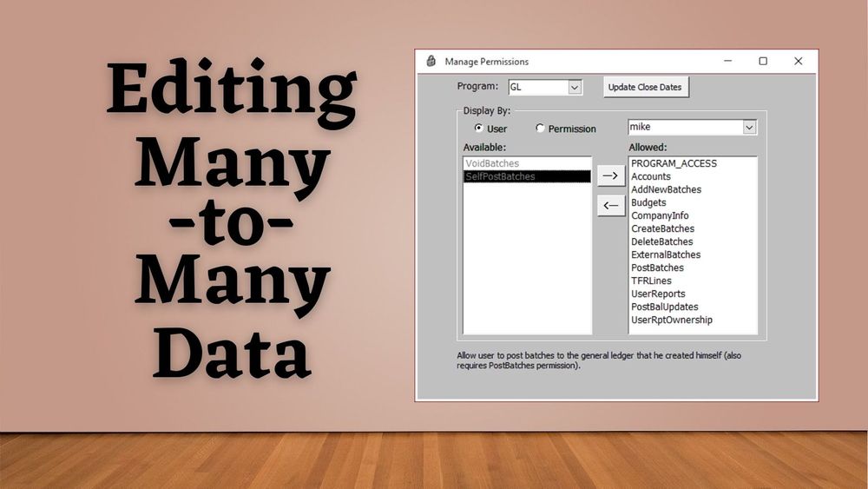The image size is (868, 489).
Task: Click the right arrow move button
Action: point(611,176)
